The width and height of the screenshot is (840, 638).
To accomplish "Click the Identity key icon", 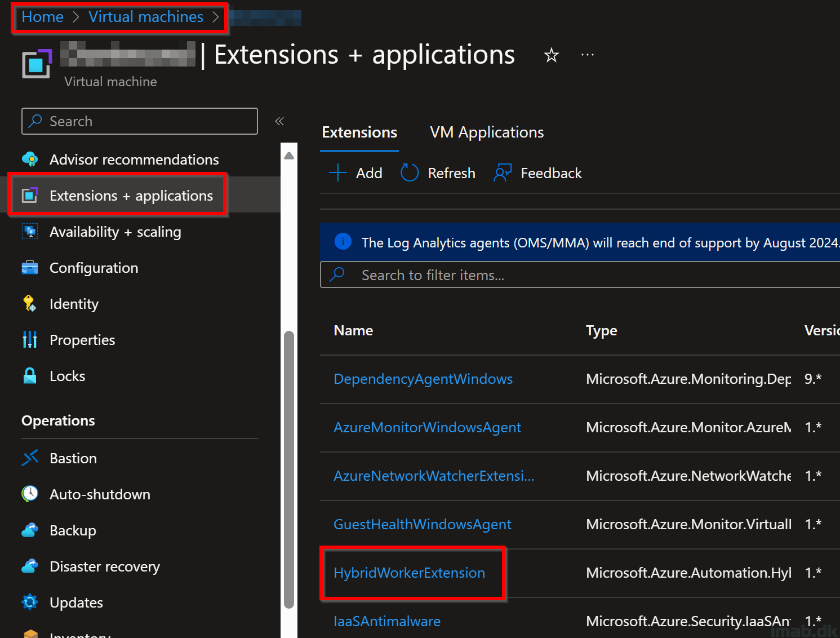I will click(x=30, y=304).
